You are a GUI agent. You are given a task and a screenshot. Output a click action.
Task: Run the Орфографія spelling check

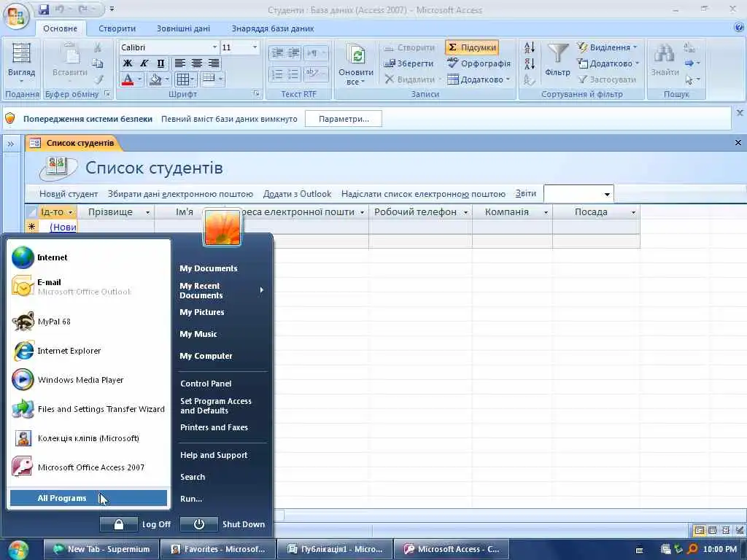click(479, 63)
